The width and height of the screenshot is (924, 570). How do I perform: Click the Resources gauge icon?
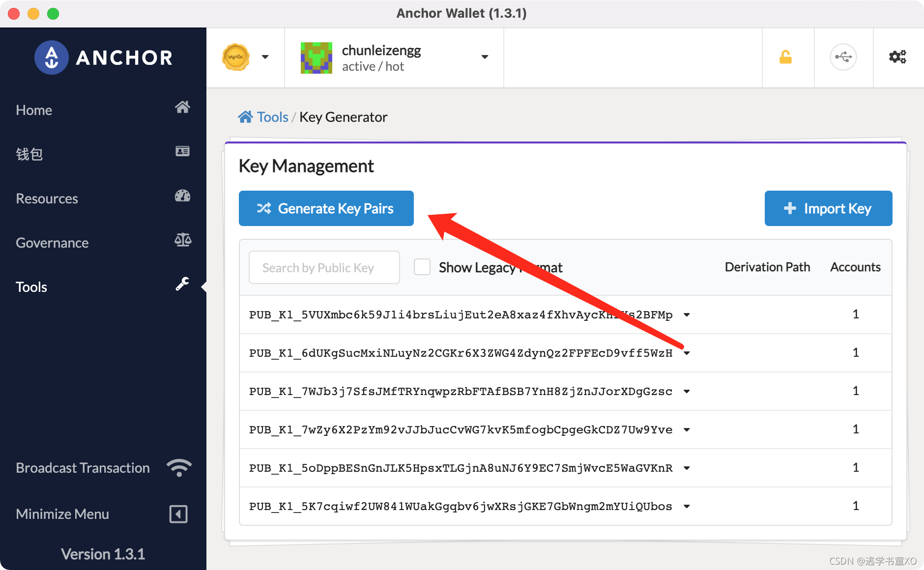182,196
